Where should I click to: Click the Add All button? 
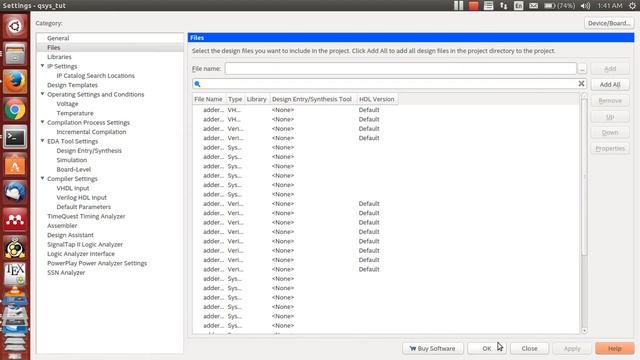tap(610, 84)
